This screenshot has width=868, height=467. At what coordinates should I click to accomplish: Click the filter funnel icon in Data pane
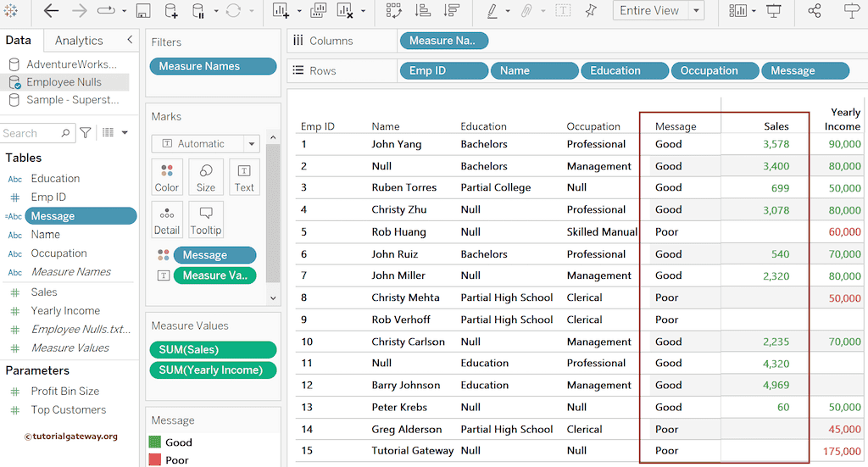pos(86,133)
